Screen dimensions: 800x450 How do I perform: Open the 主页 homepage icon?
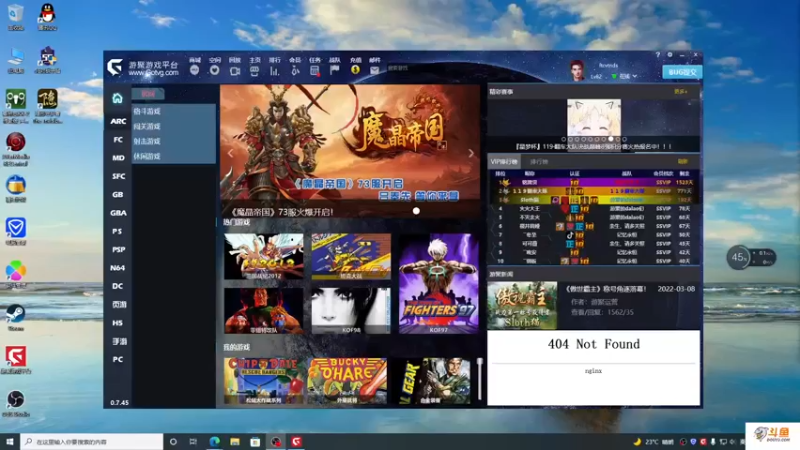[255, 70]
